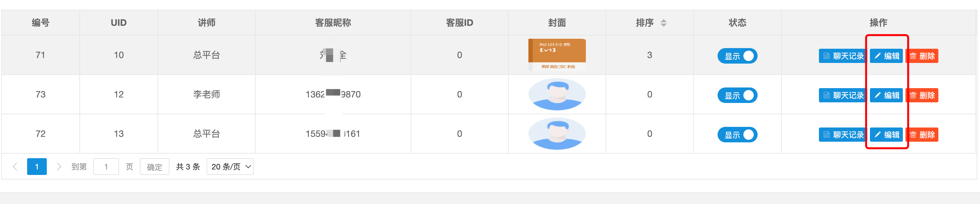Viewport: 980px width, 204px height.
Task: Sort by 排序 column arrows
Action: point(663,23)
